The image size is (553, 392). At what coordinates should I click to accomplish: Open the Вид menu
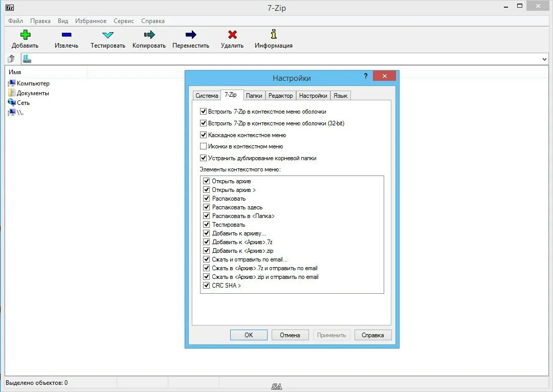tap(63, 21)
